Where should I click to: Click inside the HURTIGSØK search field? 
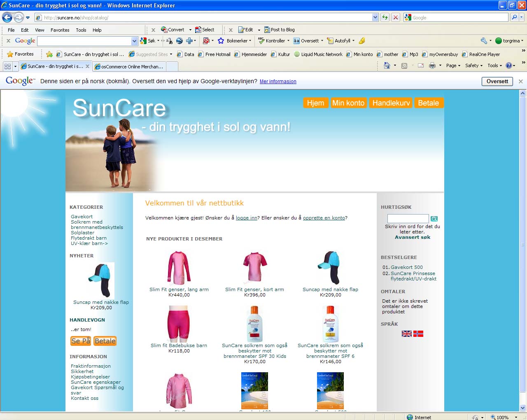point(408,219)
